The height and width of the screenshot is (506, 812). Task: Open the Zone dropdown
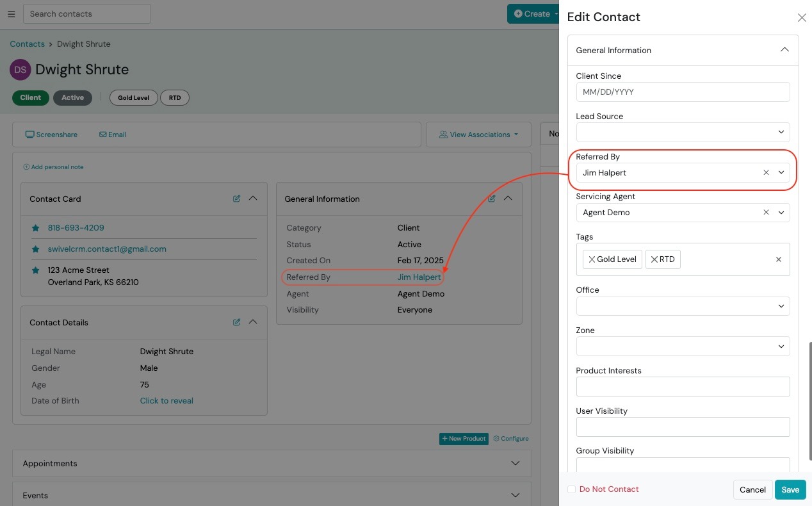click(683, 347)
